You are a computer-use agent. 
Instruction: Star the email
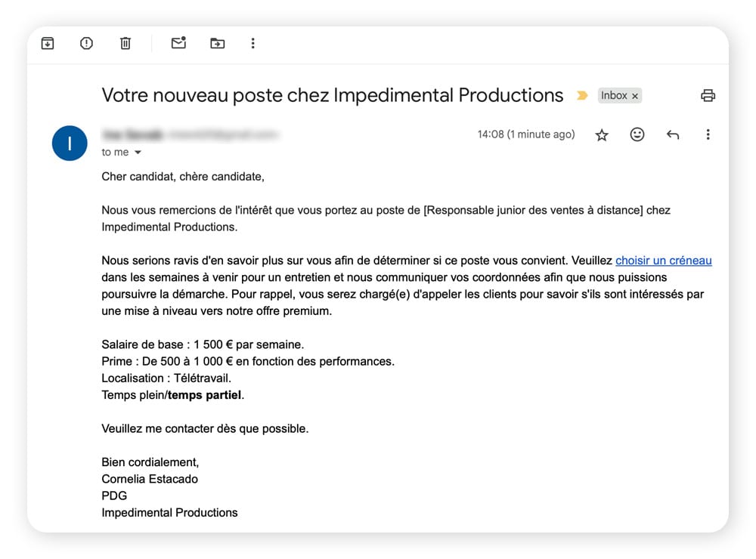[602, 134]
